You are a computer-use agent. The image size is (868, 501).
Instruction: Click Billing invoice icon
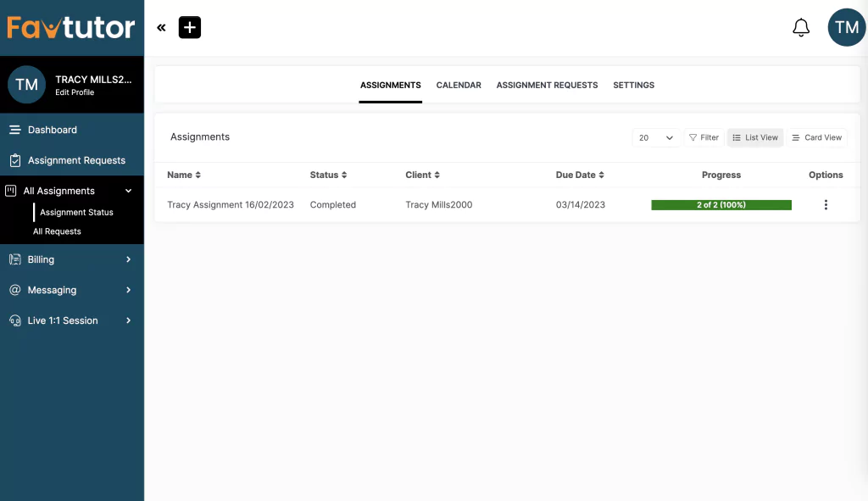coord(15,259)
